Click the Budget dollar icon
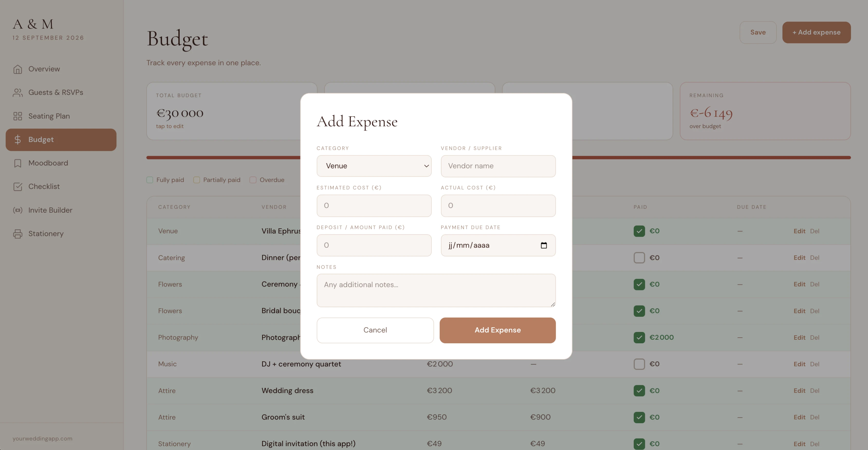Screen dimensions: 868x450 pyautogui.click(x=17, y=140)
